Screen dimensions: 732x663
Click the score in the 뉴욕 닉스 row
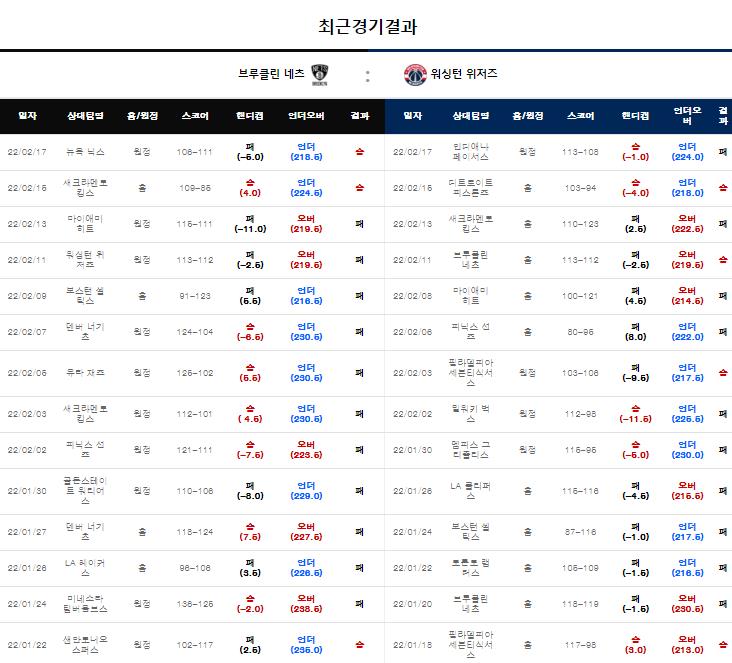point(195,152)
